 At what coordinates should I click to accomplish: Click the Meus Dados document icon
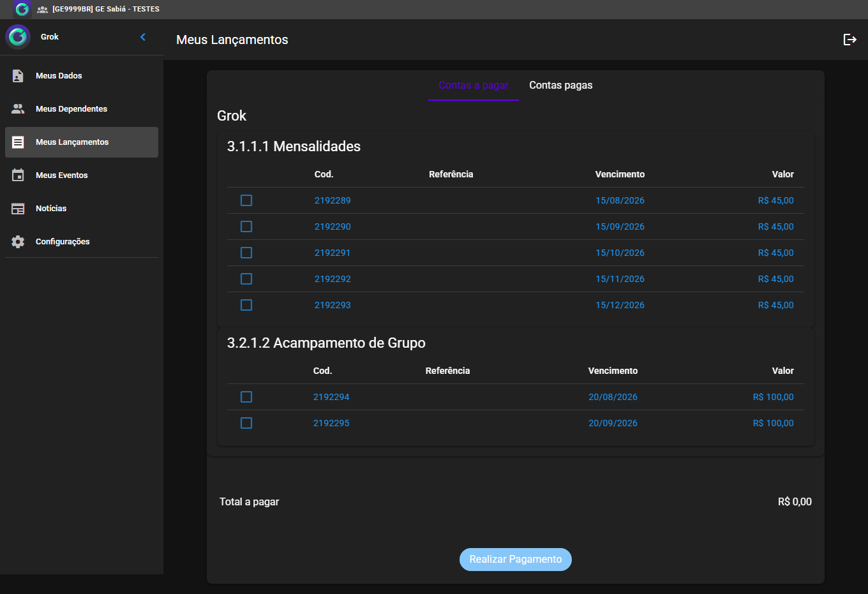coord(18,76)
